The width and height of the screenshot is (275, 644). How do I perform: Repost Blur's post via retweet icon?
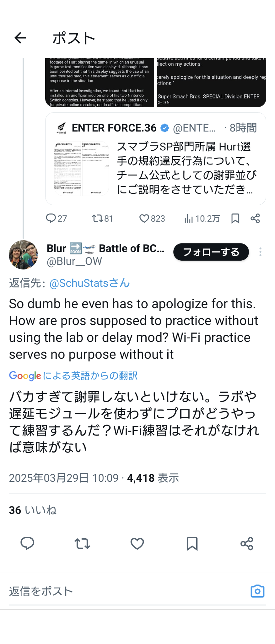tap(82, 543)
